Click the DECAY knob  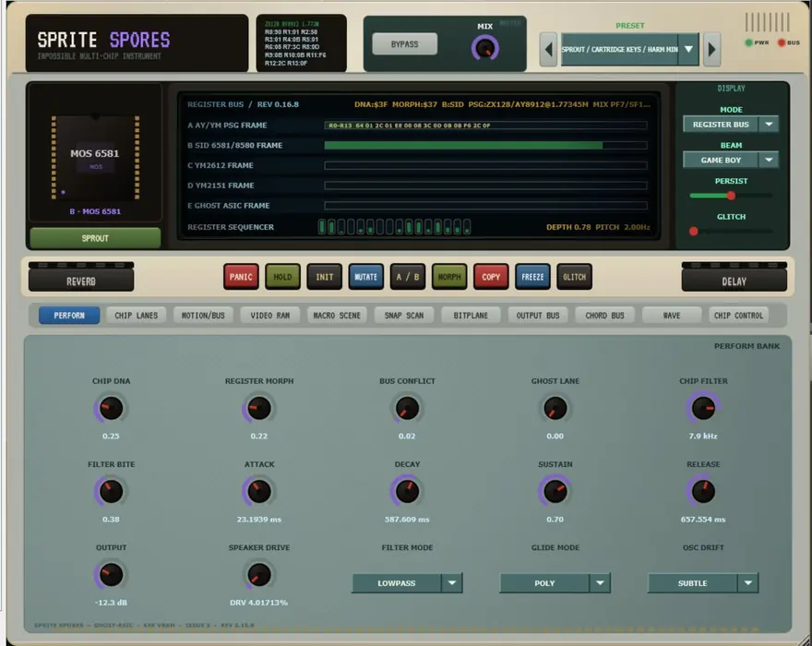[407, 492]
